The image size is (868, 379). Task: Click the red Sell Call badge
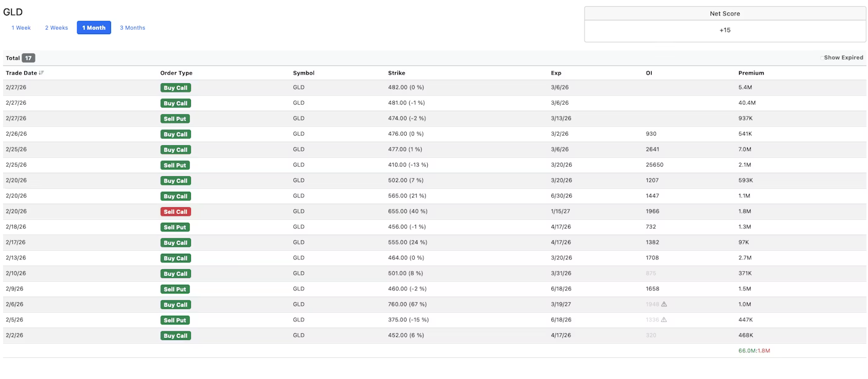175,212
